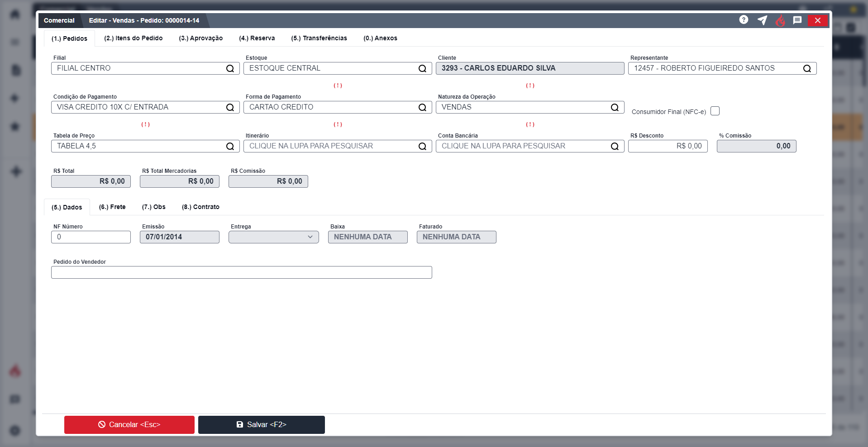Open the (6.) Frete sub-tab
Viewport: 868px width, 447px height.
pos(112,207)
